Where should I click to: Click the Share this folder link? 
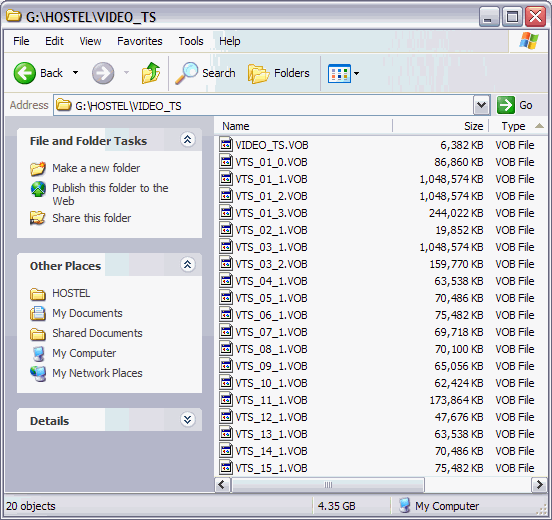(x=92, y=218)
